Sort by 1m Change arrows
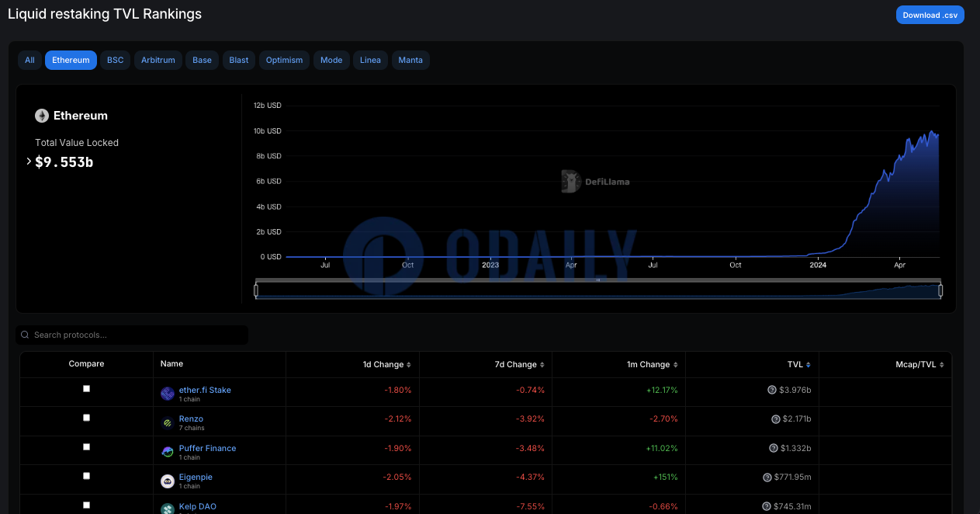Viewport: 980px width, 514px height. 675,365
